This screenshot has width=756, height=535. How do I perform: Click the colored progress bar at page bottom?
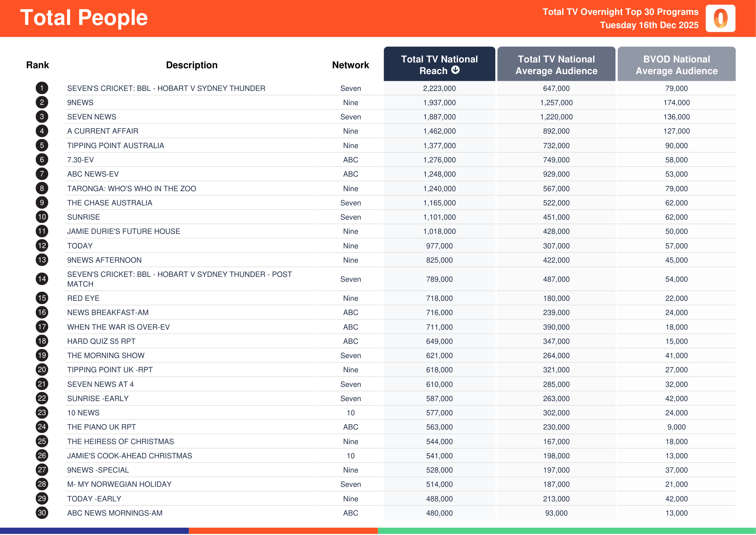point(378,531)
